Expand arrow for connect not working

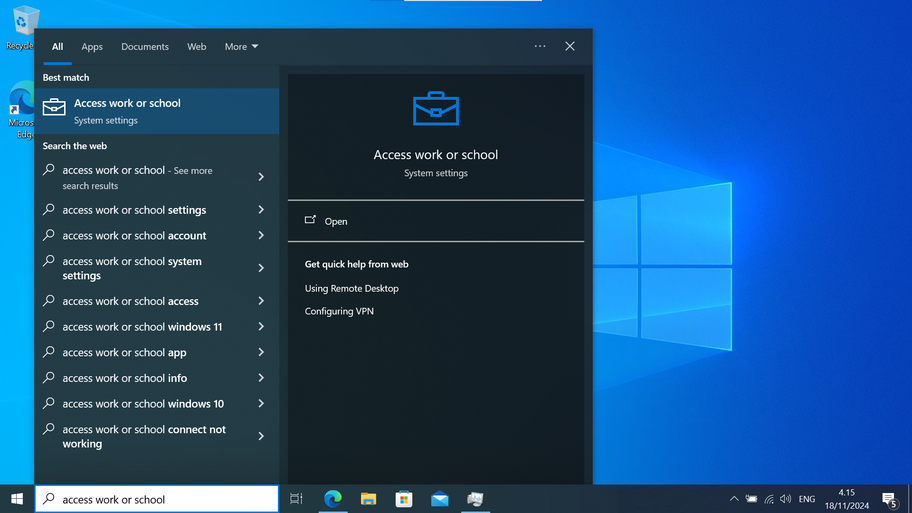pyautogui.click(x=261, y=436)
